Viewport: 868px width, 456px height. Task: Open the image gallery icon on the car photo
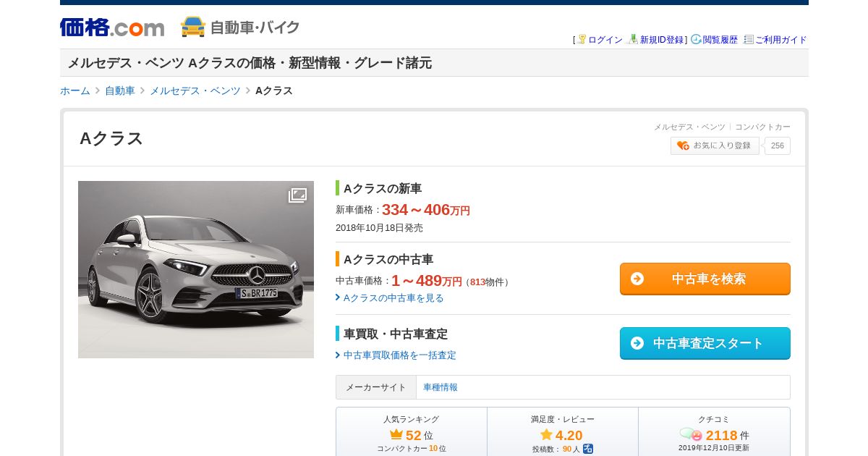[x=297, y=195]
